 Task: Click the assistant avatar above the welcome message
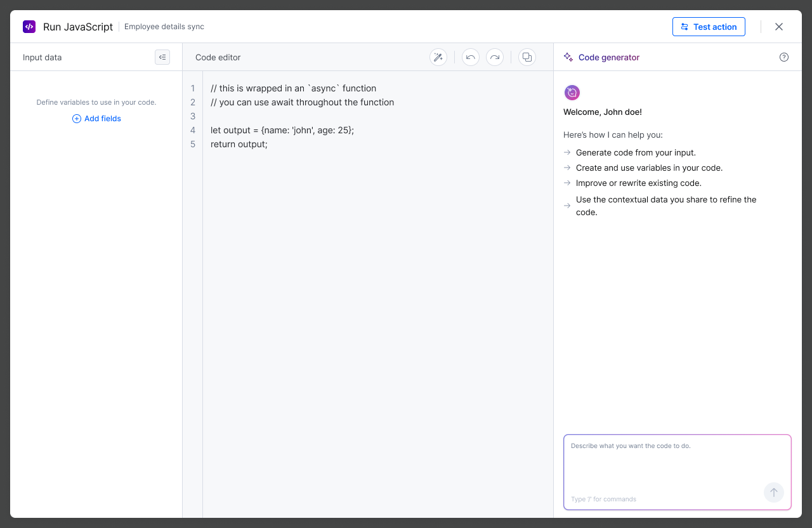(572, 93)
